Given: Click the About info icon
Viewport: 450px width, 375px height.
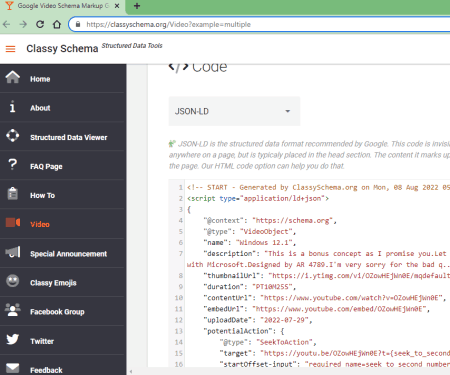Looking at the screenshot, I should [12, 107].
